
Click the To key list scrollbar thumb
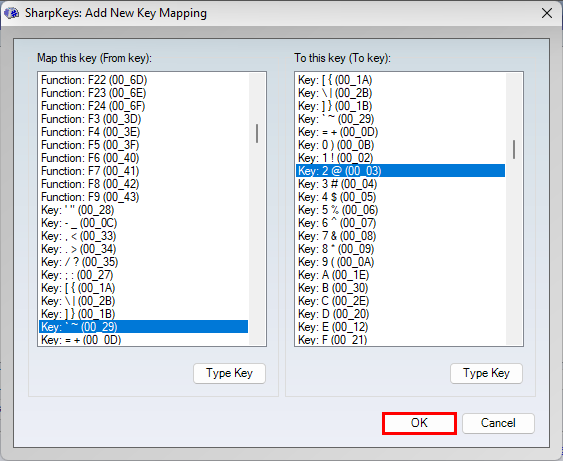[514, 149]
